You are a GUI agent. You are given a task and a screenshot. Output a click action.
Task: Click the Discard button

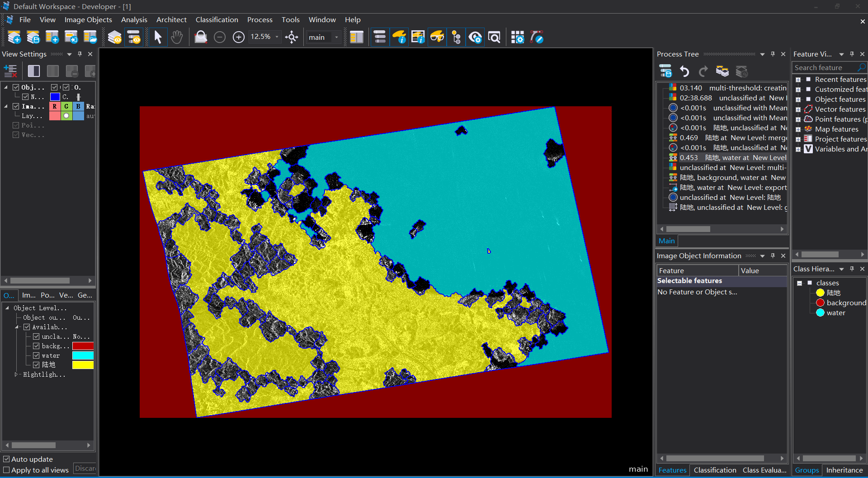(85, 469)
